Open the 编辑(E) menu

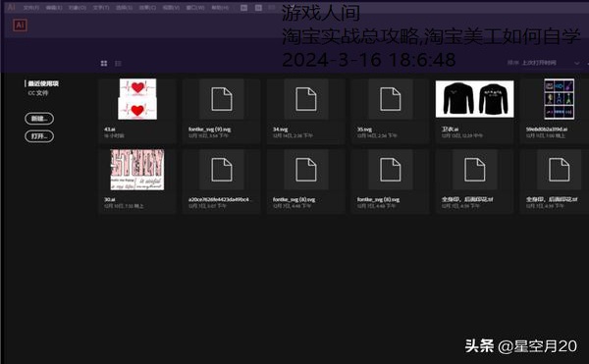click(54, 8)
